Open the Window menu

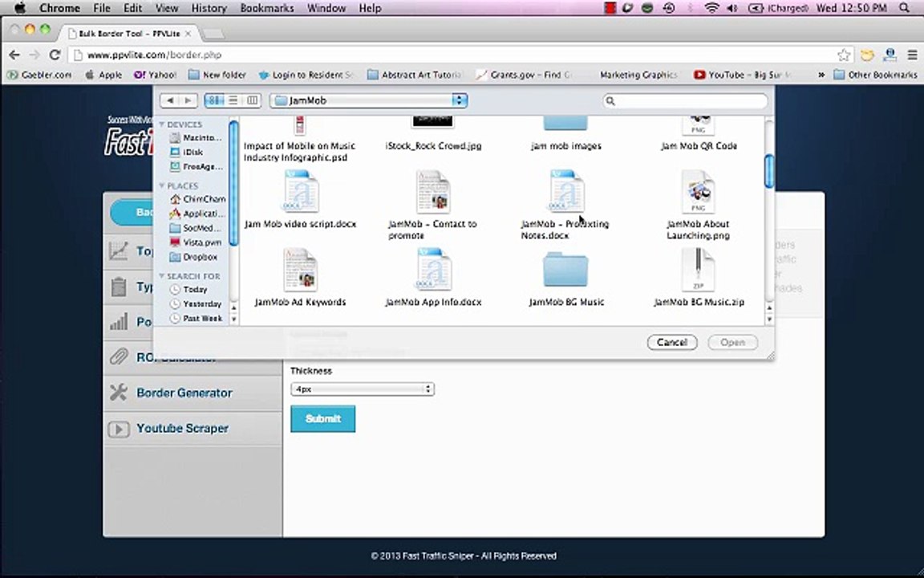point(326,8)
